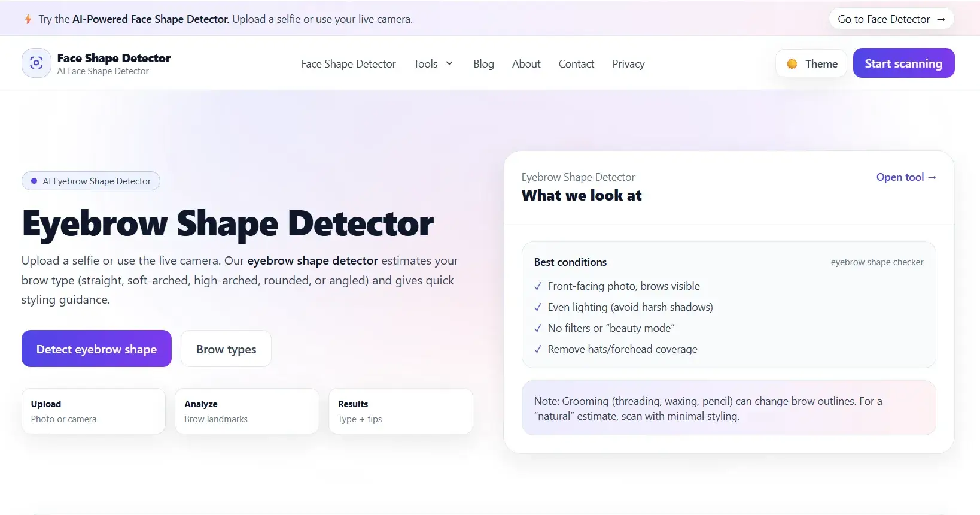This screenshot has height=515, width=980.
Task: Click the lightning bolt icon in banner
Action: [28, 19]
